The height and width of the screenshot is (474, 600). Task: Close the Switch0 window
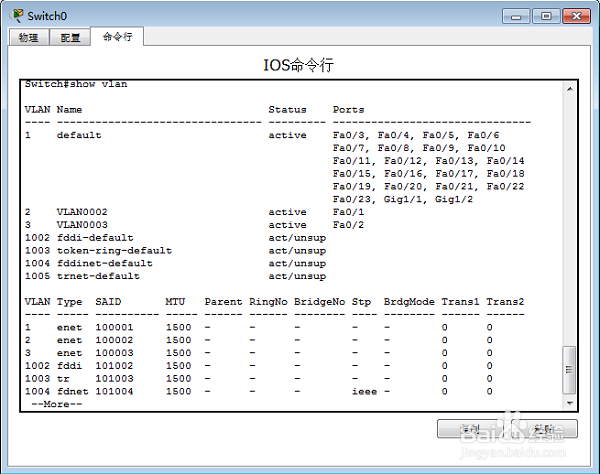[x=576, y=16]
